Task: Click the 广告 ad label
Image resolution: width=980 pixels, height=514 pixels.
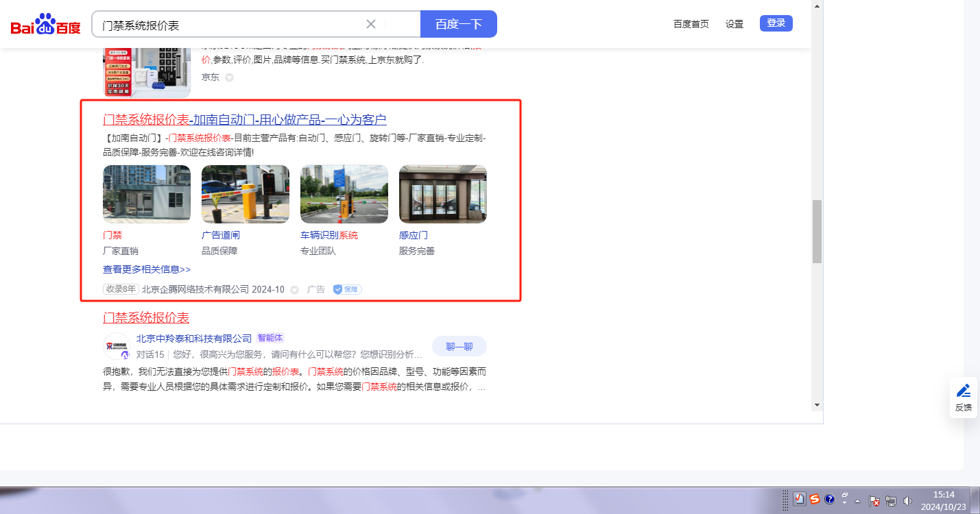Action: (x=316, y=290)
